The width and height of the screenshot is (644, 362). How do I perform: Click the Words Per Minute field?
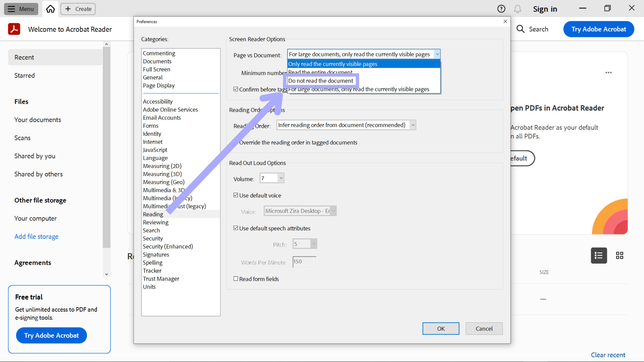pyautogui.click(x=305, y=262)
